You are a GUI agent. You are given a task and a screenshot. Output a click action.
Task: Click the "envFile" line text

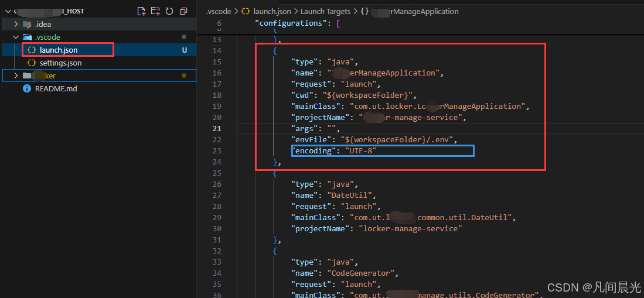(x=374, y=139)
